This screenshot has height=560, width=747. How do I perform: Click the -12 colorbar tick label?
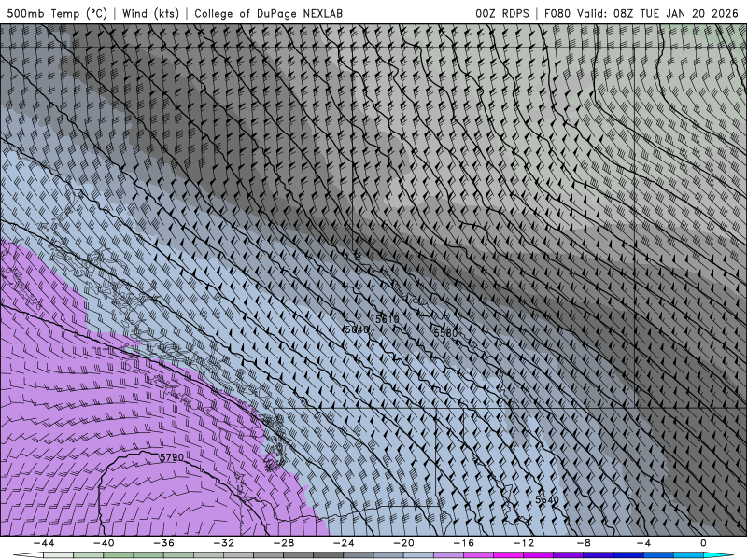click(524, 543)
